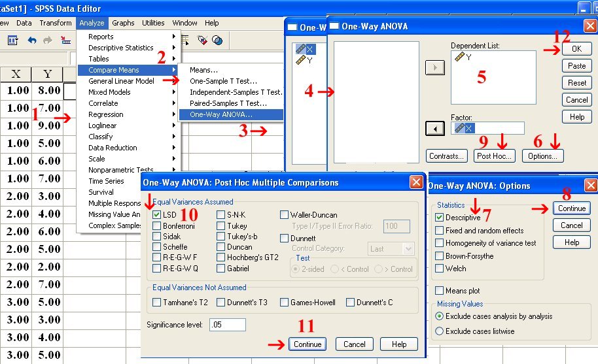Click OK in One-Way ANOVA dialog

point(576,49)
